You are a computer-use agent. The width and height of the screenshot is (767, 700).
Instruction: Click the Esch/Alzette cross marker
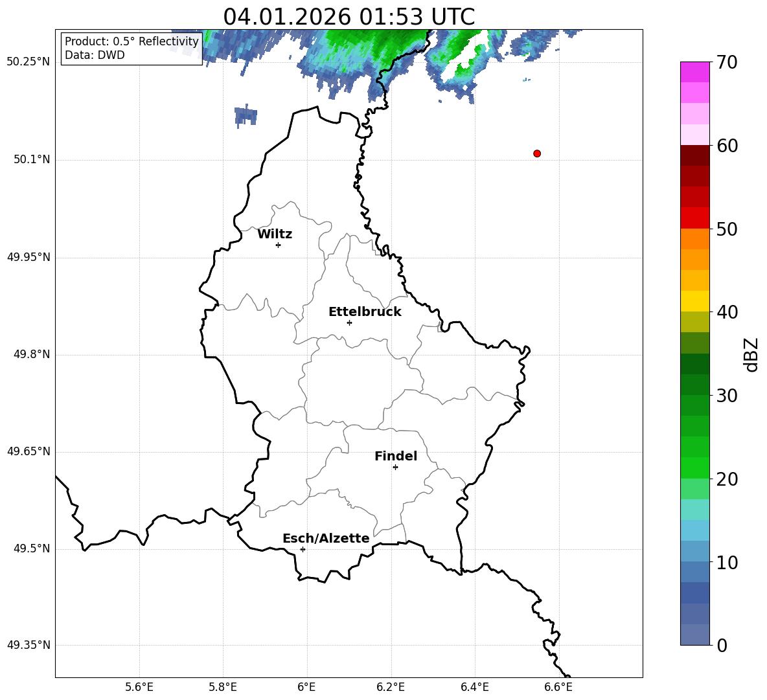(x=303, y=549)
